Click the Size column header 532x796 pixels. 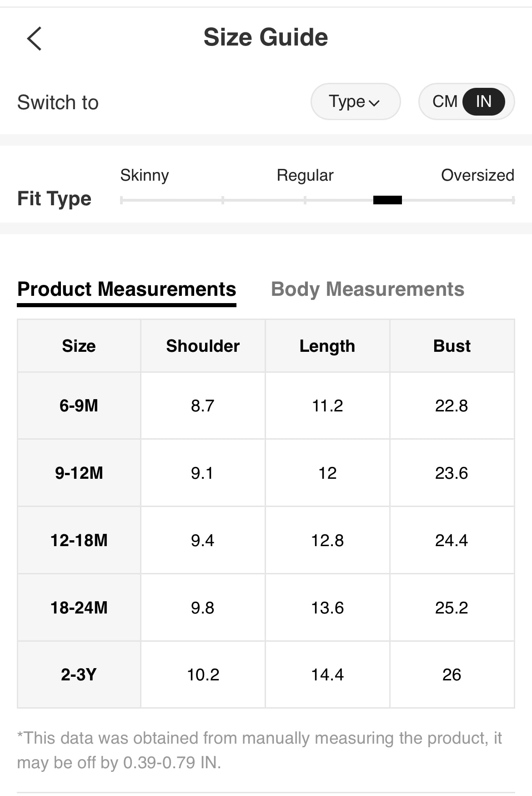pos(79,346)
